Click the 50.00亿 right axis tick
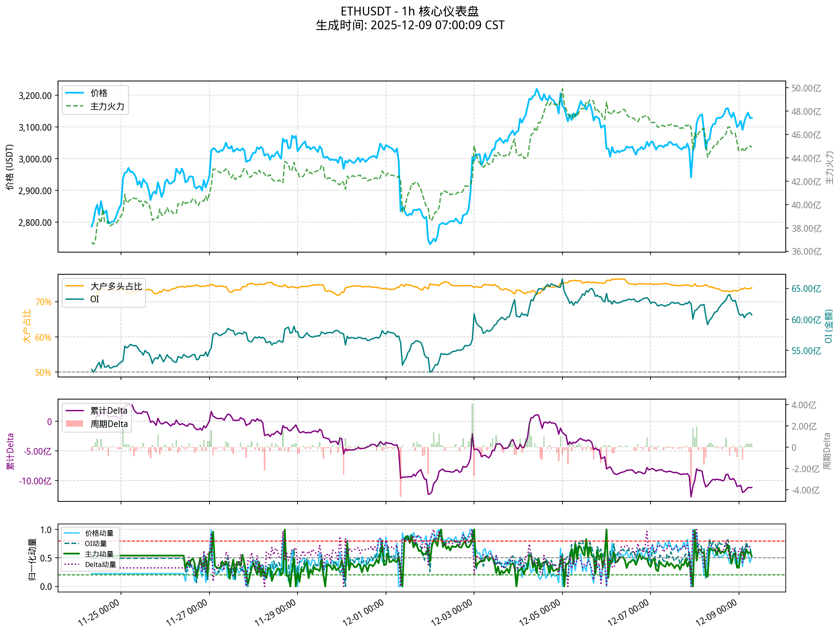 (x=806, y=89)
